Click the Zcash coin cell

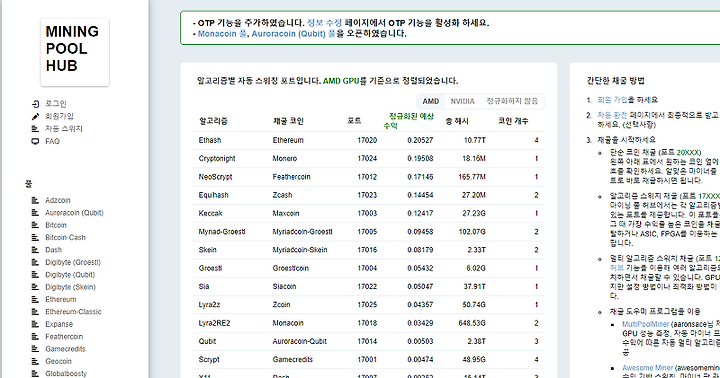pyautogui.click(x=282, y=195)
